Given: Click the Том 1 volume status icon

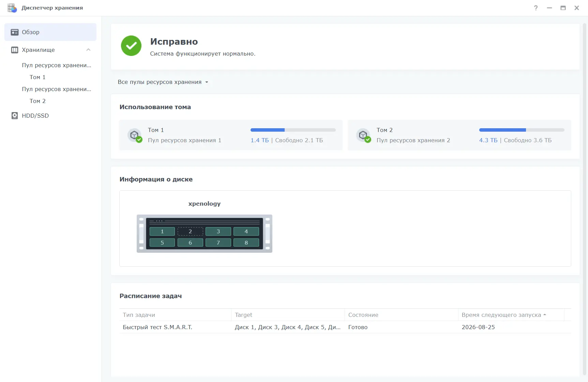Looking at the screenshot, I should point(135,135).
